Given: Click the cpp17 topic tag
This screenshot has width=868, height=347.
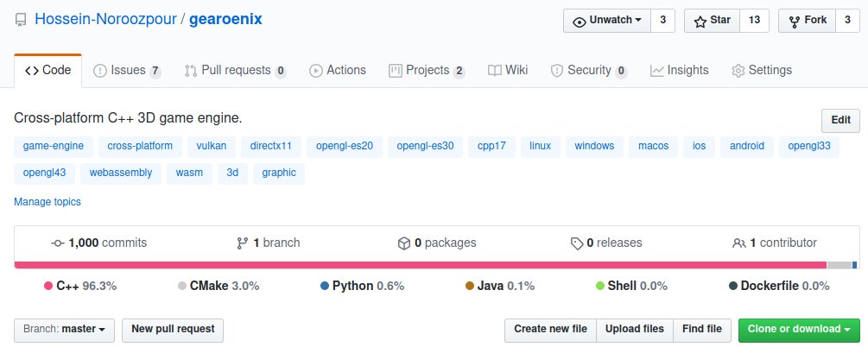Looking at the screenshot, I should [491, 147].
